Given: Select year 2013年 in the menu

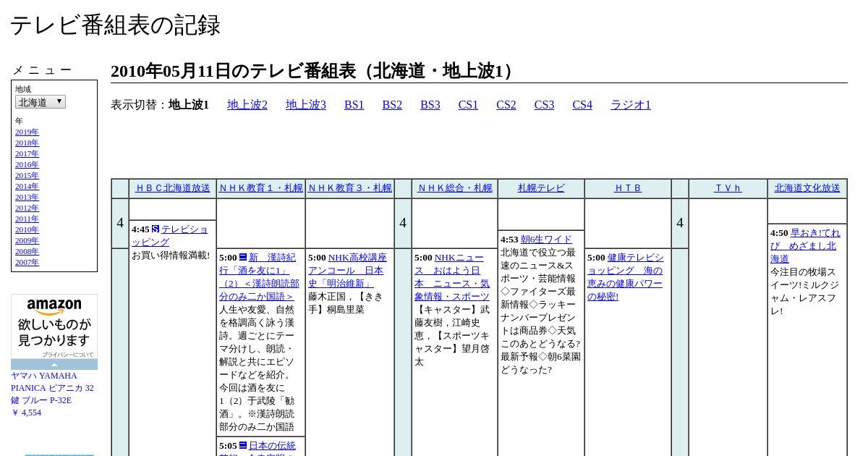Looking at the screenshot, I should point(27,197).
